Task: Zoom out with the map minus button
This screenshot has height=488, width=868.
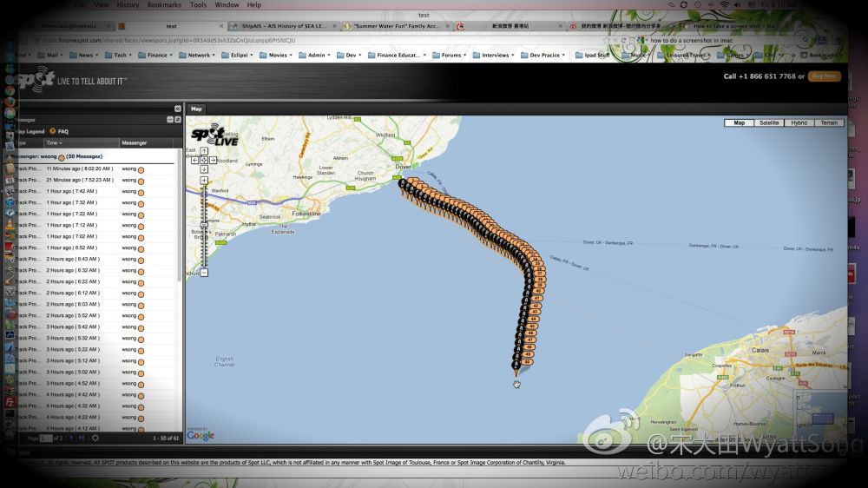Action: point(204,273)
